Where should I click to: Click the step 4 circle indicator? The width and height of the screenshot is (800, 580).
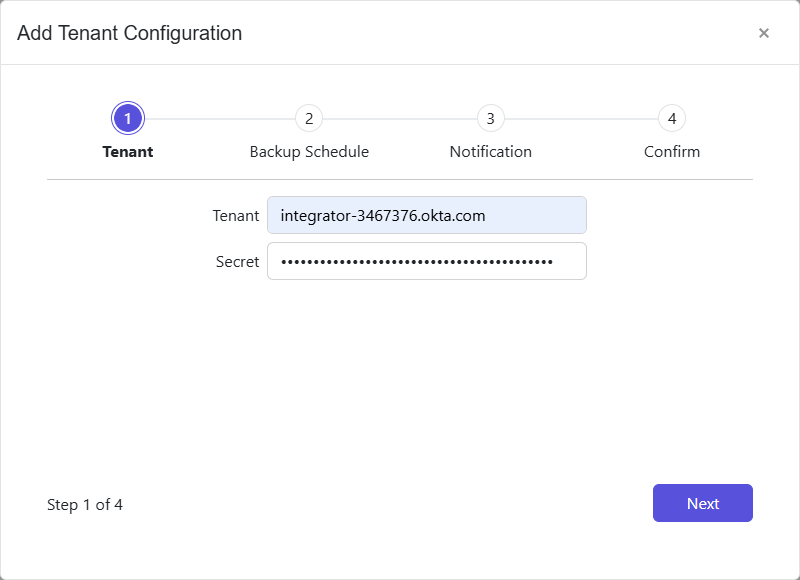672,117
